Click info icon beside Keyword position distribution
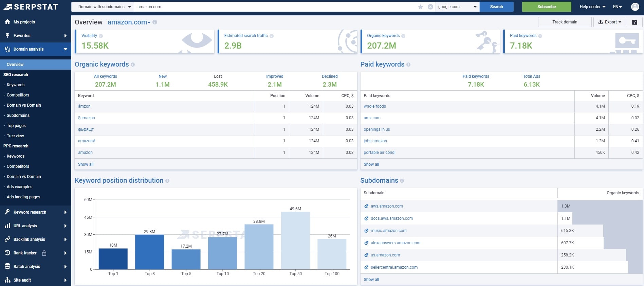The height and width of the screenshot is (286, 644). (x=167, y=181)
